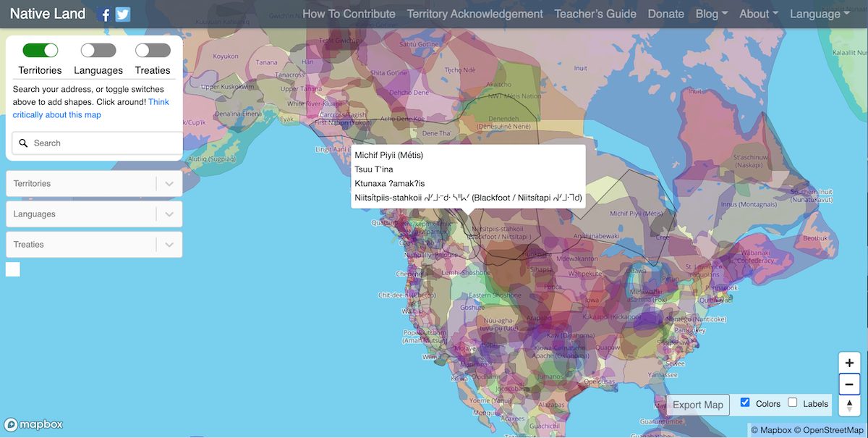This screenshot has height=438, width=868.
Task: Enable the Treaties switch
Action: tap(153, 50)
